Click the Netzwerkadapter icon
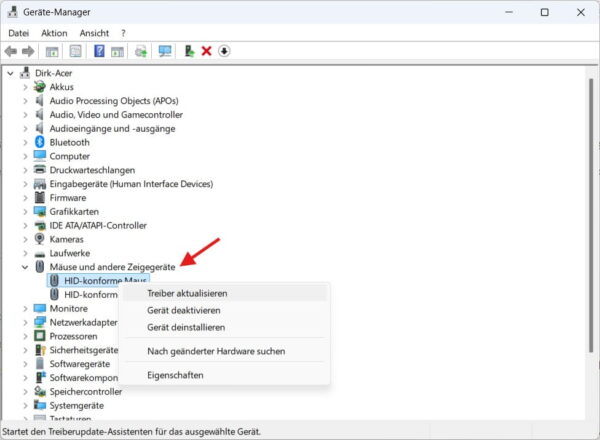 point(39,322)
